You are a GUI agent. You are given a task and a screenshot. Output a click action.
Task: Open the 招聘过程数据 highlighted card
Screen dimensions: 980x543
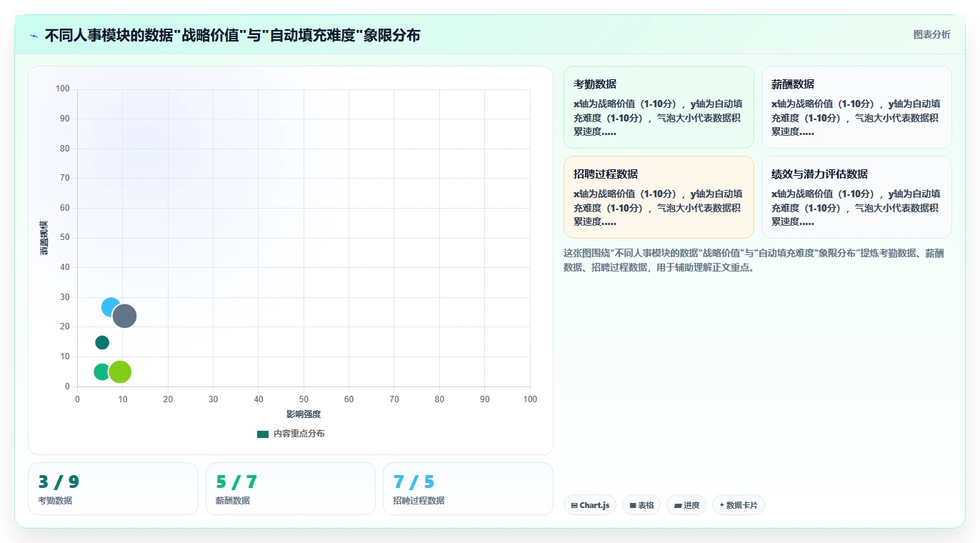coord(659,197)
